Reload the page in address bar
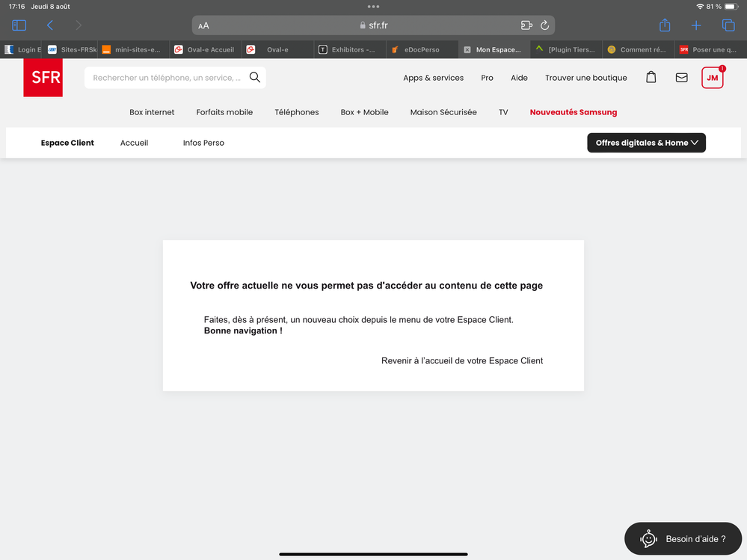This screenshot has height=560, width=747. point(544,25)
